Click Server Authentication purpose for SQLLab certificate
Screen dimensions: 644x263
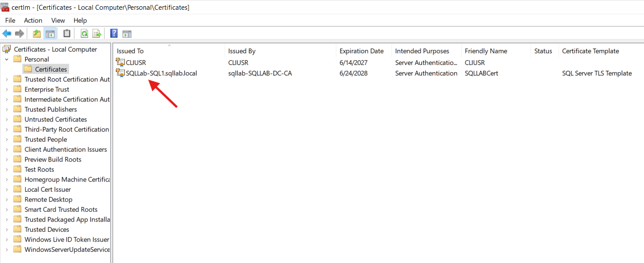pyautogui.click(x=426, y=73)
